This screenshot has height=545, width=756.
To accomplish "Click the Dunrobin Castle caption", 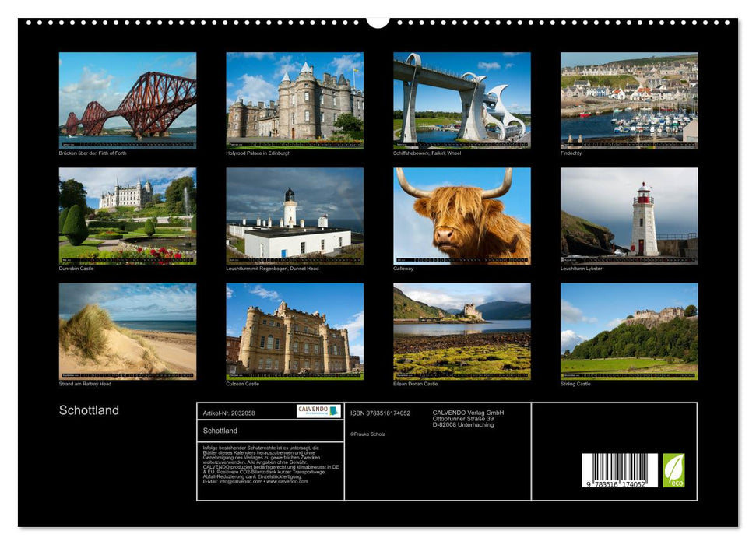I will pyautogui.click(x=77, y=269).
